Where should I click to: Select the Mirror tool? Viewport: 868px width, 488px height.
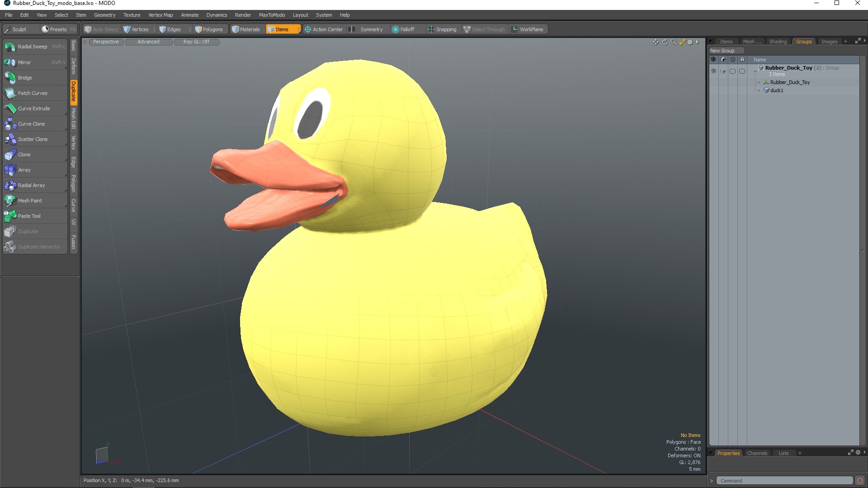click(x=24, y=62)
